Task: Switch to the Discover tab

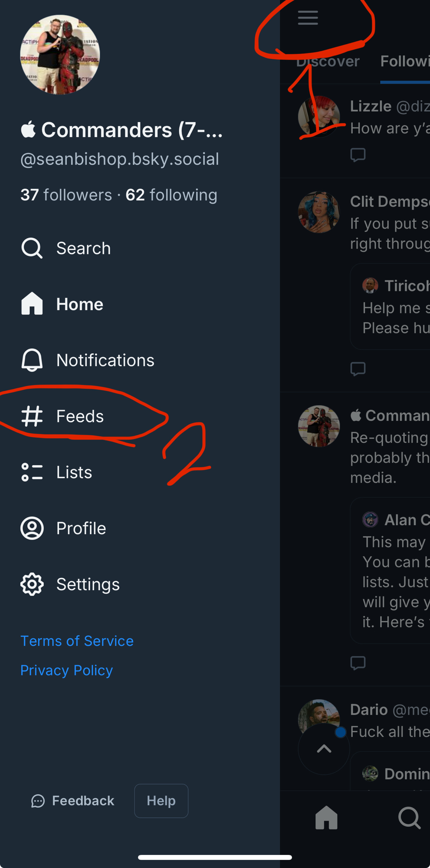Action: (x=328, y=62)
